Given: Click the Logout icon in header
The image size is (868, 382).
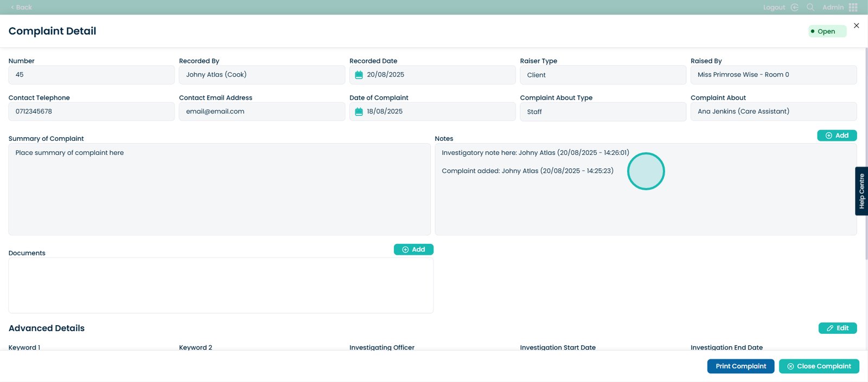Looking at the screenshot, I should (795, 8).
